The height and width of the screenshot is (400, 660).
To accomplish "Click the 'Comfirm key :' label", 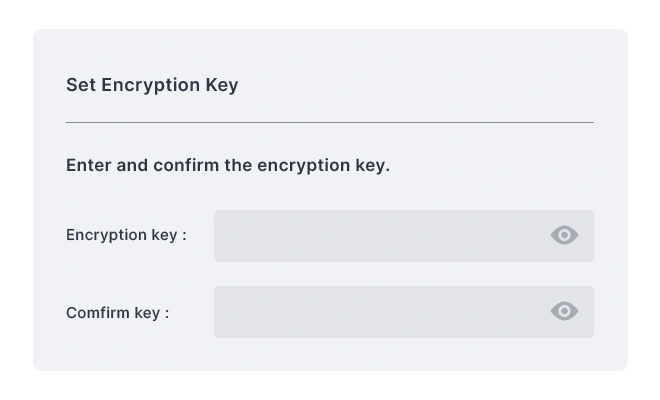I will (x=117, y=313).
